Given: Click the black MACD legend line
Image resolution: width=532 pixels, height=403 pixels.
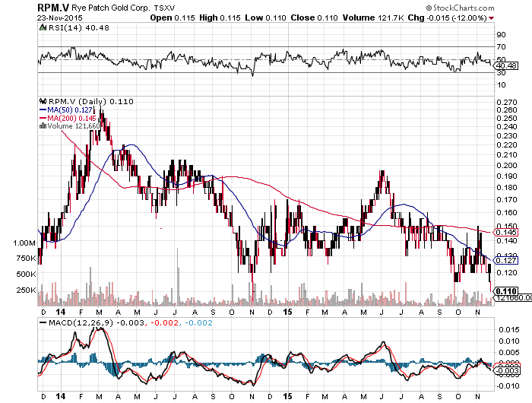Looking at the screenshot, I should tap(43, 322).
